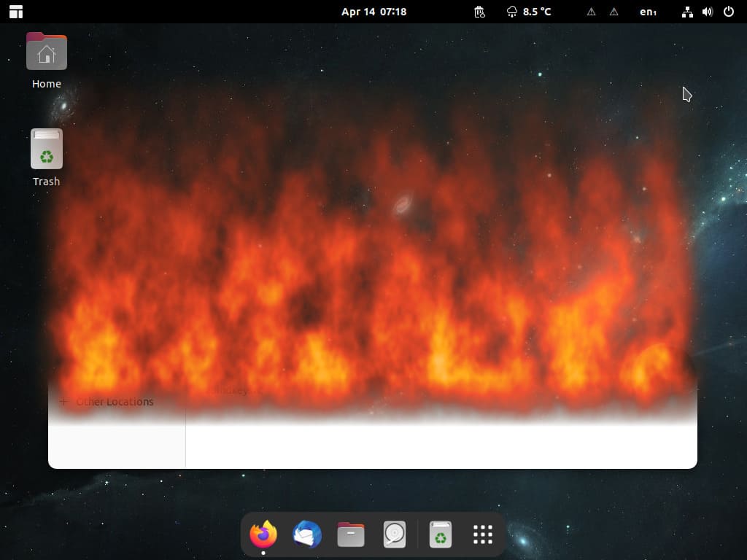Screen dimensions: 747x560
Task: Open the 8.5 °C weather indicator
Action: 529,12
